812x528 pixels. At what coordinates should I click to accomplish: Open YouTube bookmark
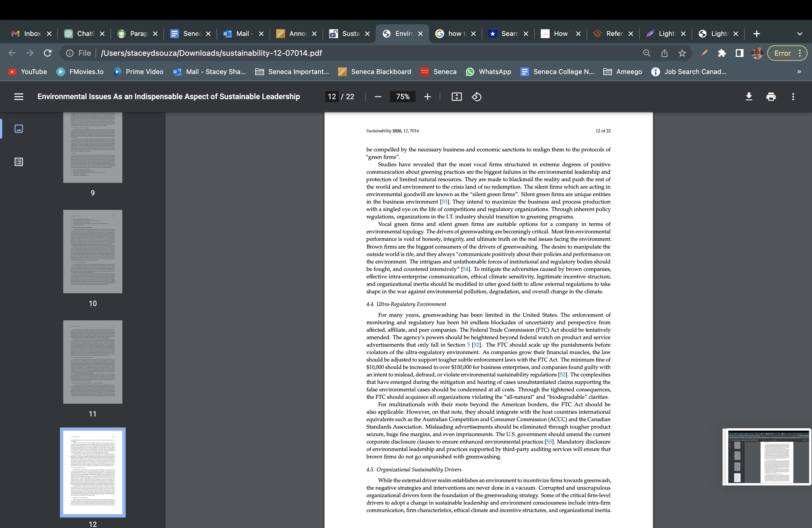(27, 72)
